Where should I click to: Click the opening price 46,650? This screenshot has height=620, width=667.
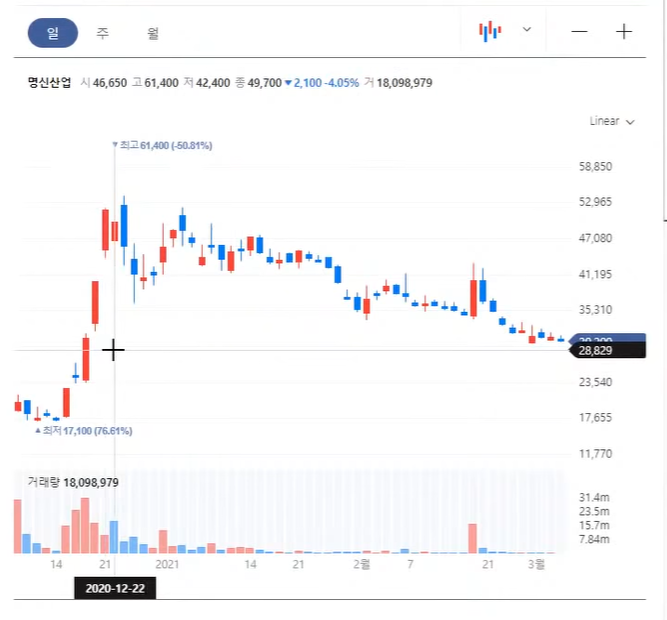coord(110,82)
